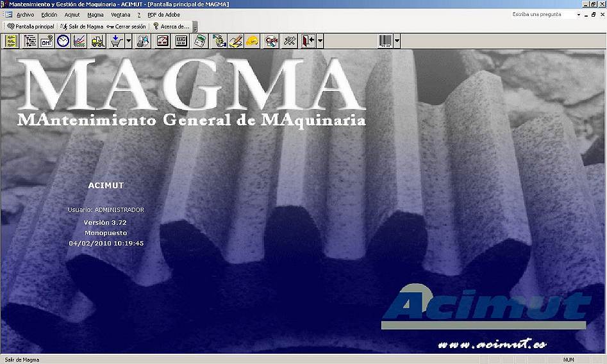Click 'Salir de Magma' status bar text

point(22,360)
